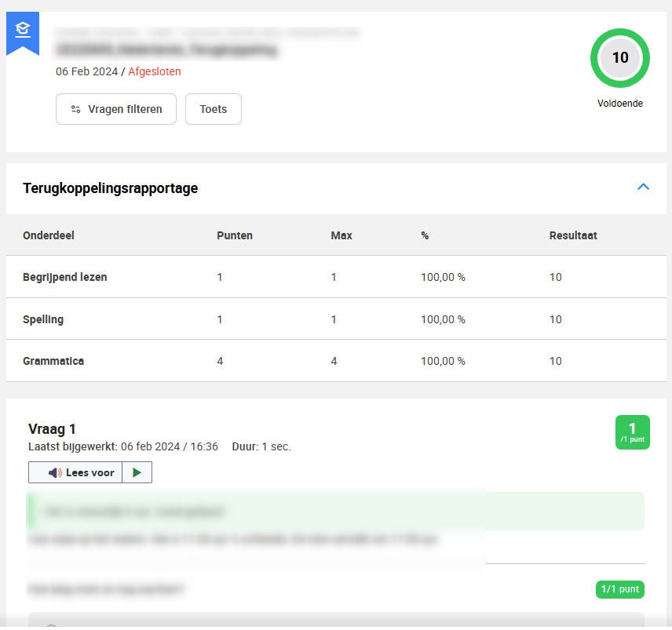The image size is (672, 630).
Task: Click the Vraag 1 heading
Action: 52,428
